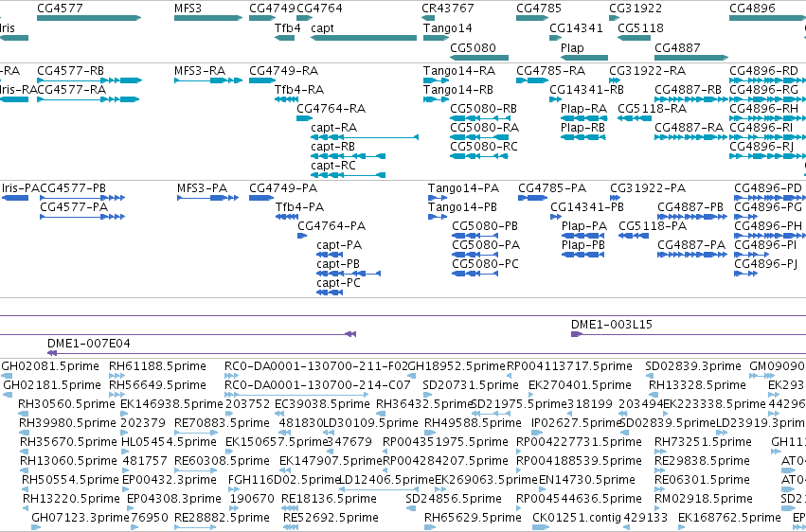Click protein capt-PC
This screenshot has width=806, height=532.
[x=330, y=293]
